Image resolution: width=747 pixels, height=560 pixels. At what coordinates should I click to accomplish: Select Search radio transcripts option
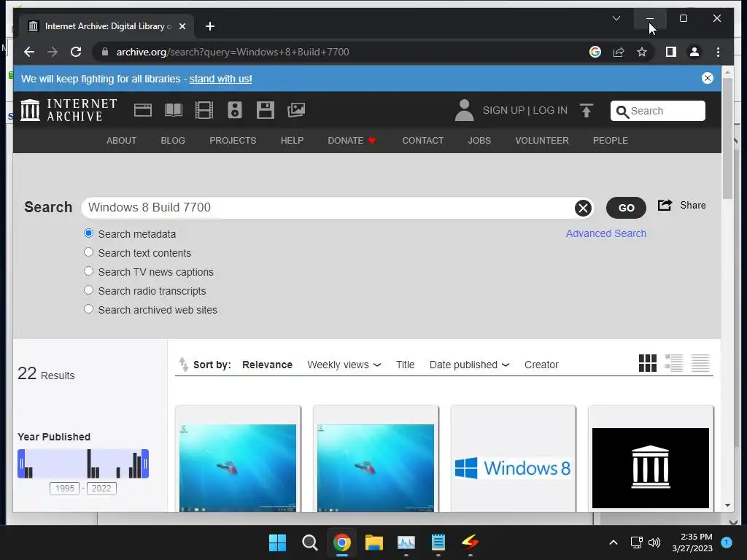[88, 290]
